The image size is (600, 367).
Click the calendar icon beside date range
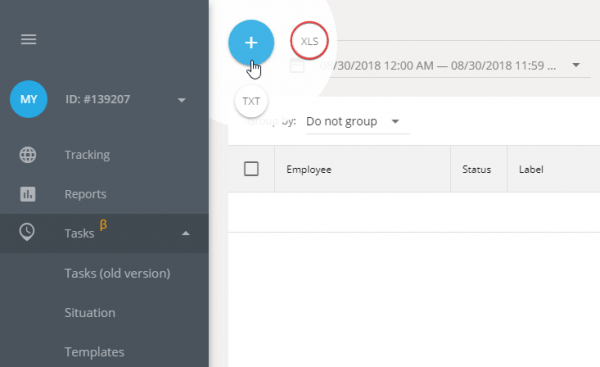pos(297,65)
